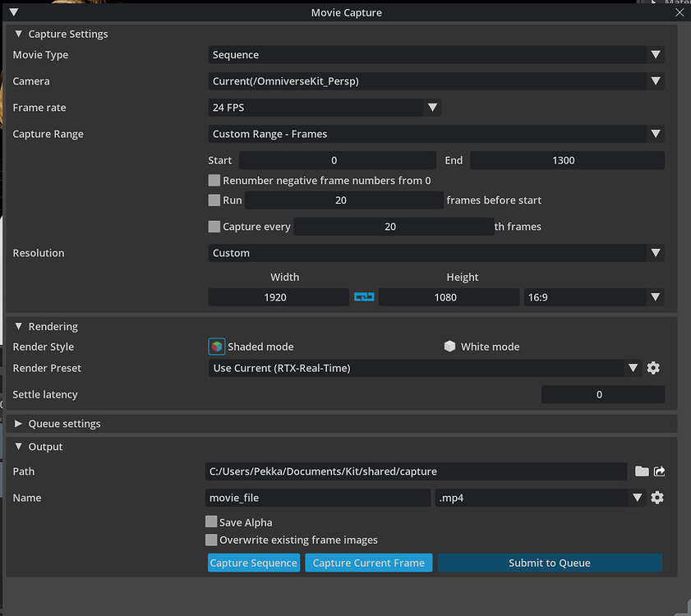Click the Settle latency value field
The width and height of the screenshot is (691, 616).
[602, 394]
